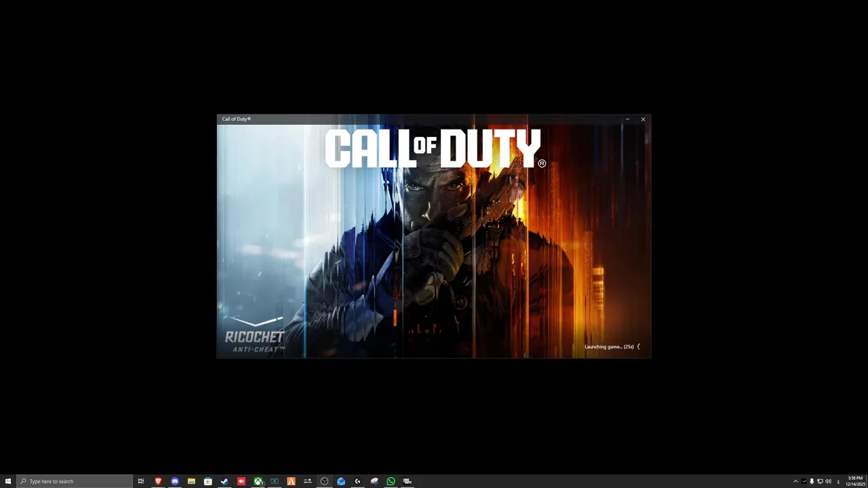Click the 'Launching game...' status text
Image resolution: width=868 pixels, height=488 pixels.
point(609,347)
